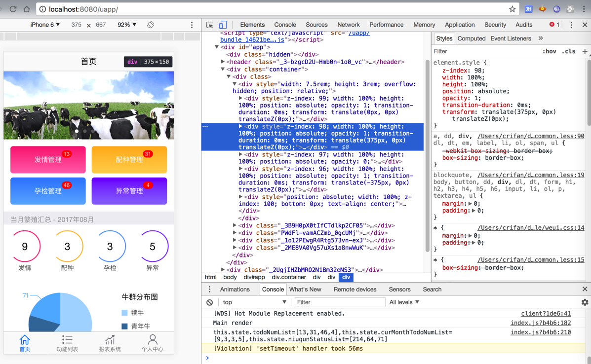Tap the 配种管理 orange button

coord(129,160)
